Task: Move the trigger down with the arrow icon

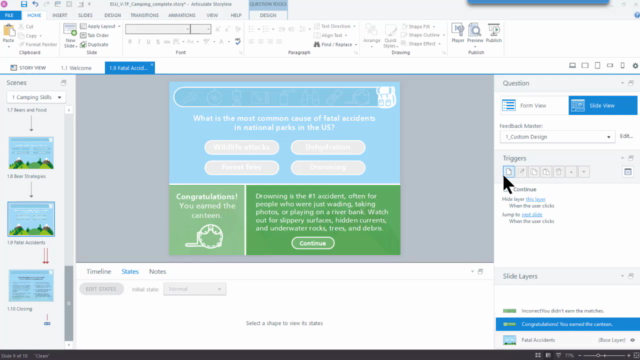Action: point(584,172)
